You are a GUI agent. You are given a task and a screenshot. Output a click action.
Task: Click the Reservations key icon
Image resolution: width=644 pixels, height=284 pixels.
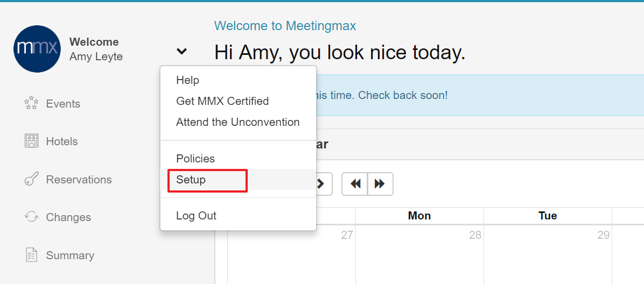(32, 179)
